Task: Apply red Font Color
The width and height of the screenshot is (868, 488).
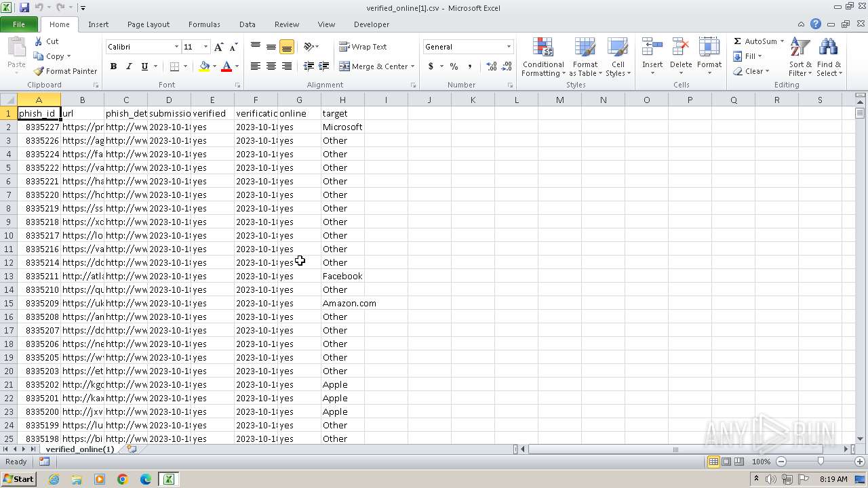Action: [x=226, y=66]
